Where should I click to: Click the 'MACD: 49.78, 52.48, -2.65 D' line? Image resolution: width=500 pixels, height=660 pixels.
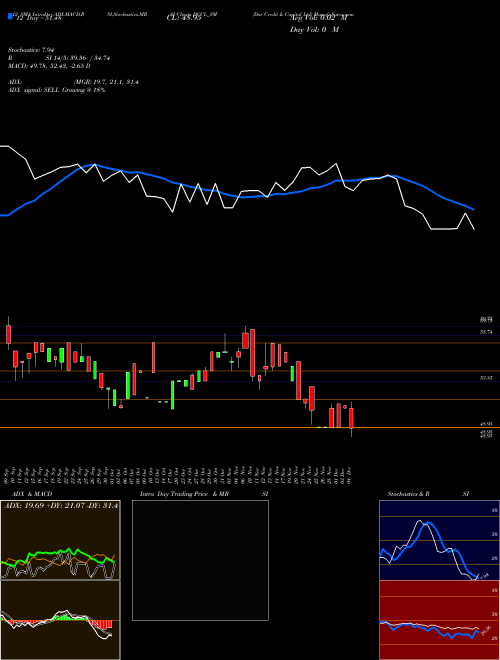coord(49,66)
